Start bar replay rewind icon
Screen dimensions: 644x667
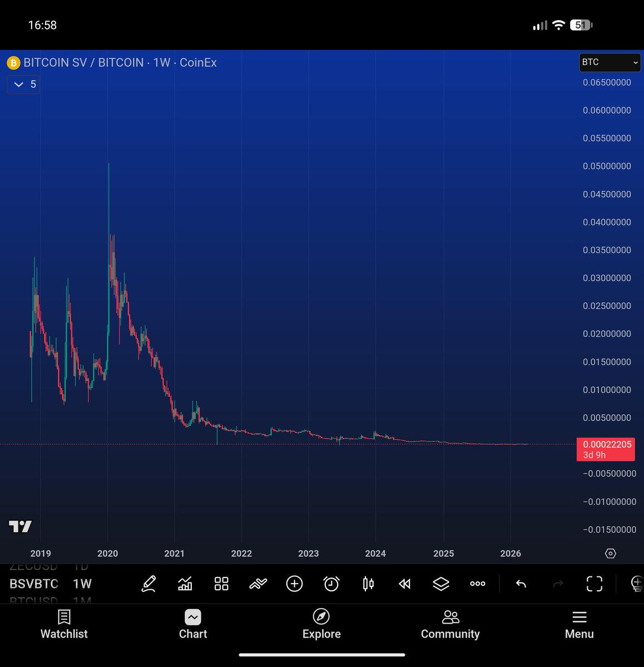pyautogui.click(x=405, y=584)
